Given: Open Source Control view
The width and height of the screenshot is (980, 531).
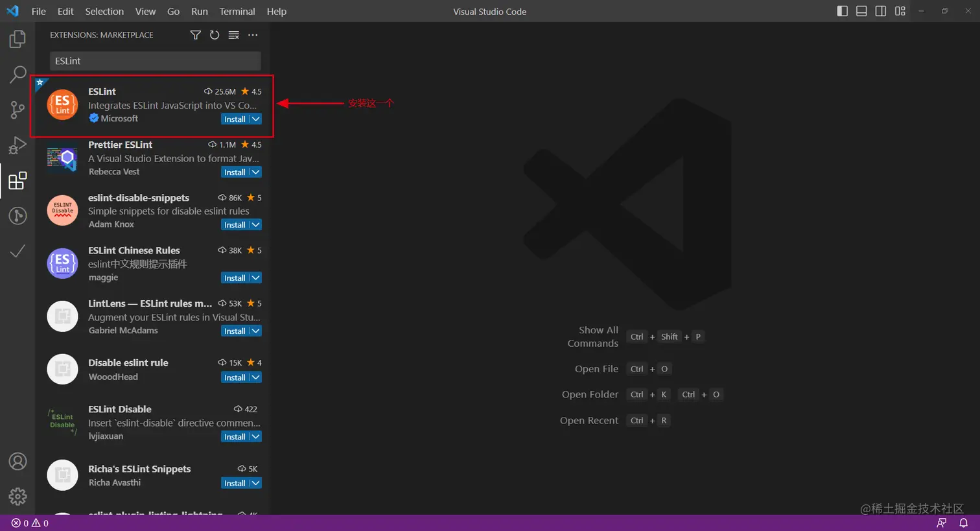Looking at the screenshot, I should 17,110.
